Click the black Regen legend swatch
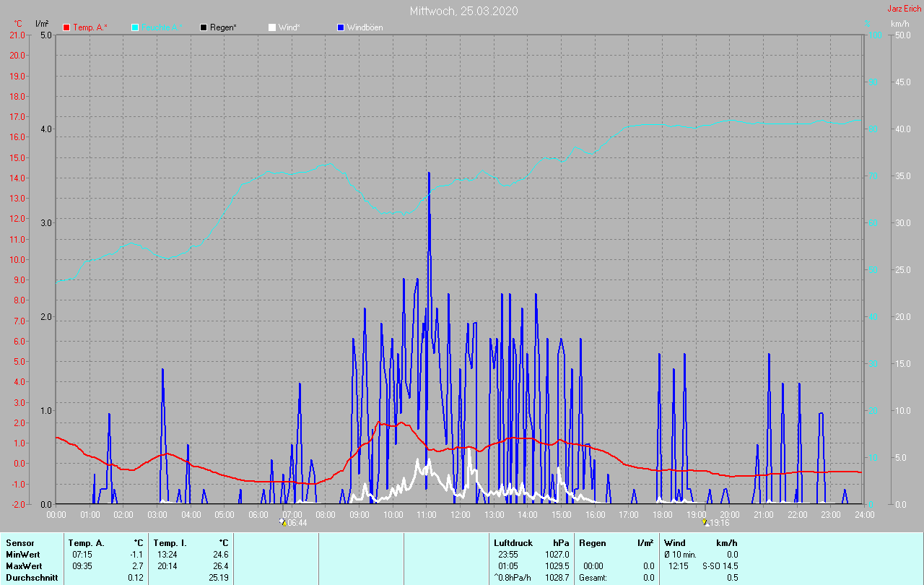924x585 pixels. click(x=204, y=27)
